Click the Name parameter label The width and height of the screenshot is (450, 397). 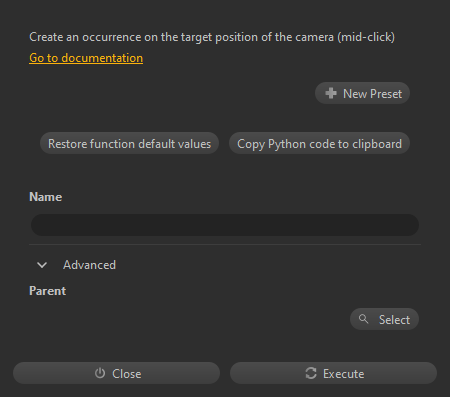point(45,197)
